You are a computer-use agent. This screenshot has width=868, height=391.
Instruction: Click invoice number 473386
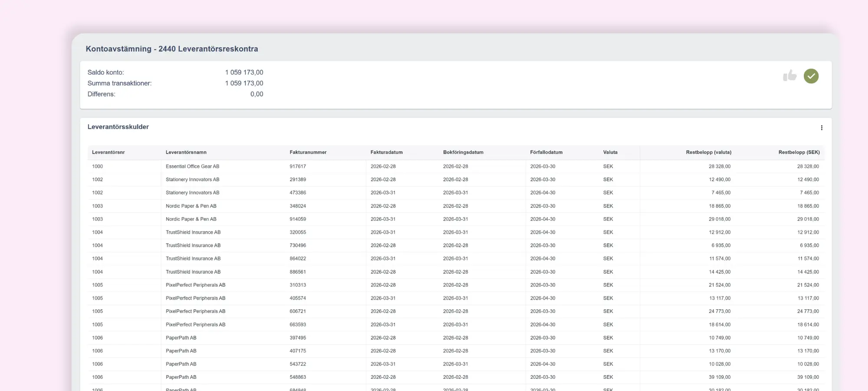coord(298,192)
